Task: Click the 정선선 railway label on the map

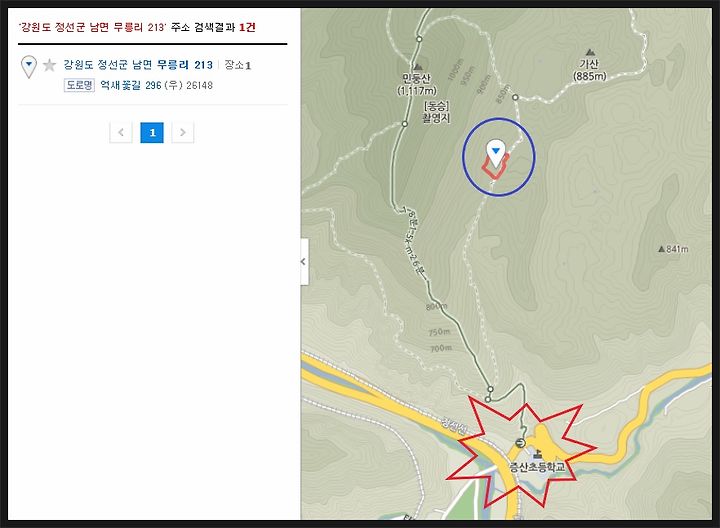Action: [x=454, y=425]
